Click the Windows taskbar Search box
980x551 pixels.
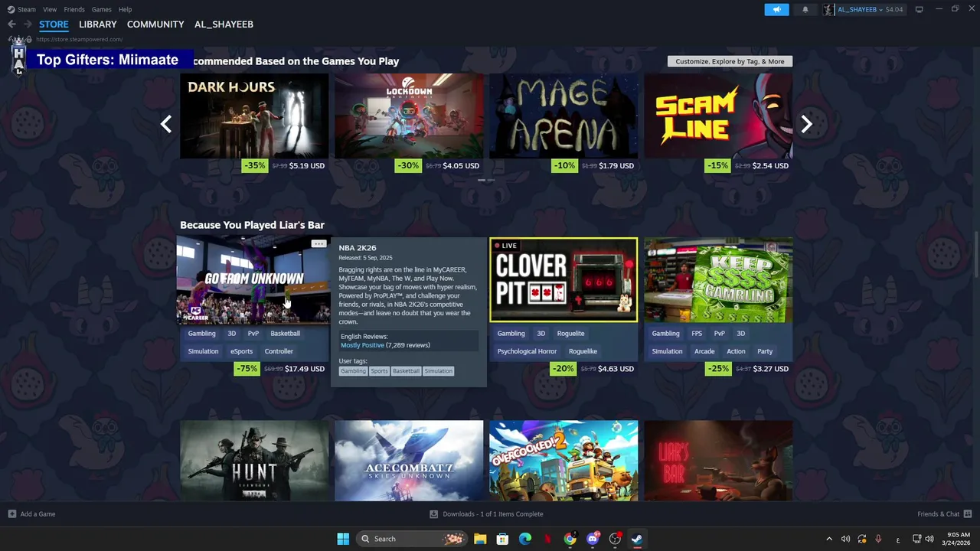click(x=412, y=539)
